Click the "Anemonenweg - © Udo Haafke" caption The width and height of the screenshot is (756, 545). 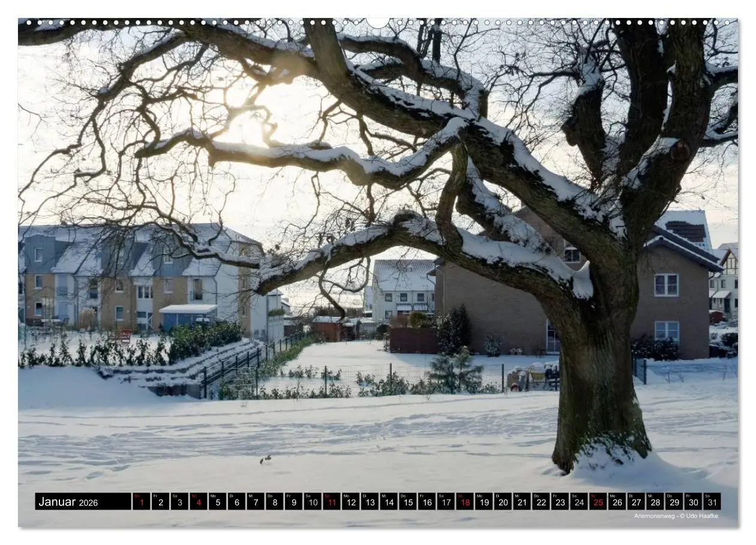[676, 516]
